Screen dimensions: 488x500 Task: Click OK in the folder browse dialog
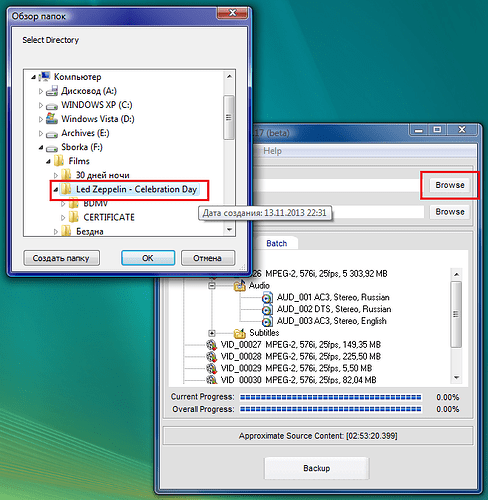point(148,258)
